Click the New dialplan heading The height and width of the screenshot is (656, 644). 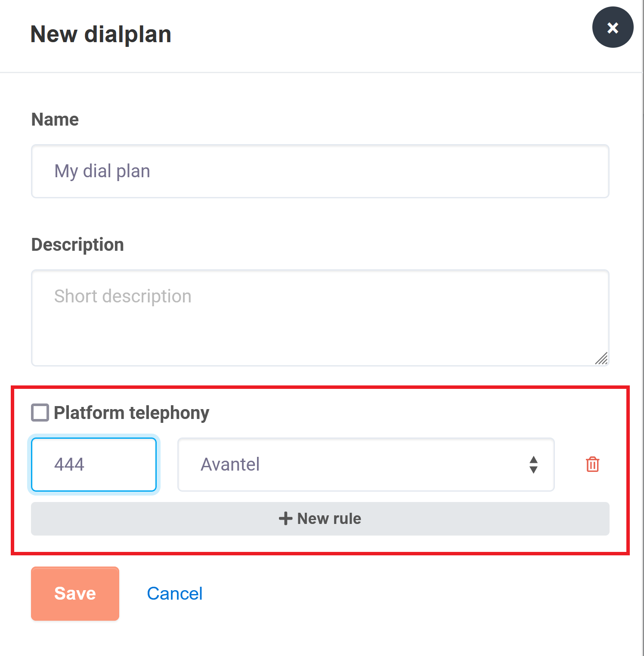tap(101, 34)
